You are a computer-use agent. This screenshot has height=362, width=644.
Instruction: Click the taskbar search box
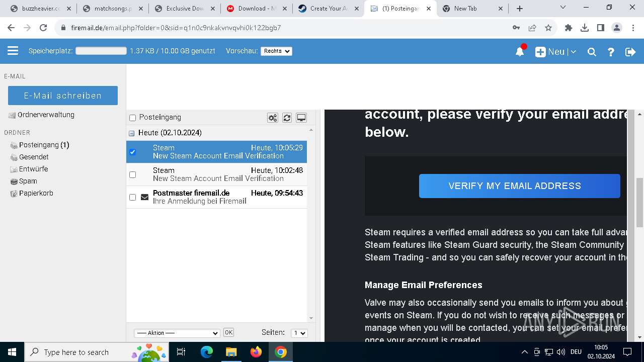pyautogui.click(x=97, y=352)
